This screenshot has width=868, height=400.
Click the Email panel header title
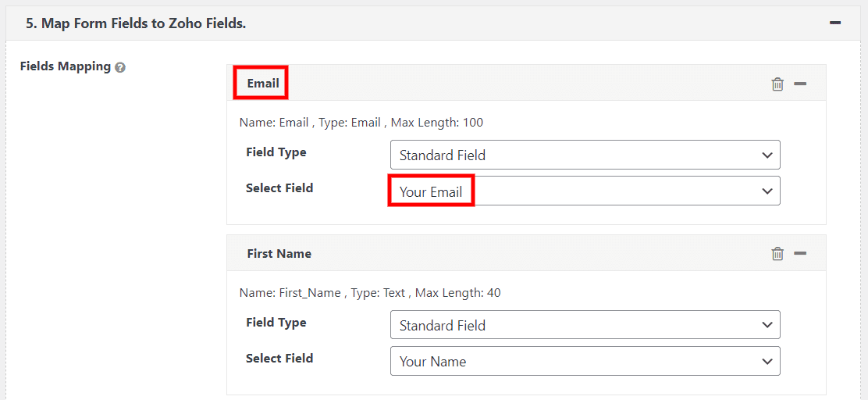tap(263, 83)
